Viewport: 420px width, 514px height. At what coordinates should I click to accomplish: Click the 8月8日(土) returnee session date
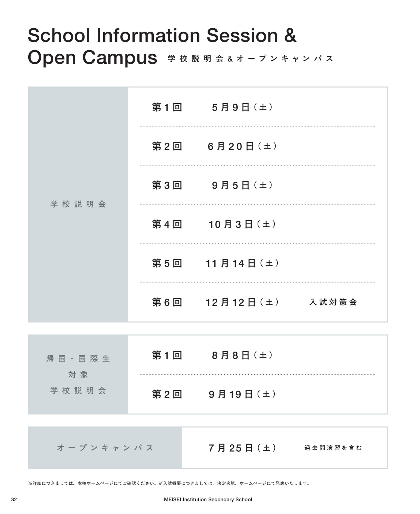242,355
